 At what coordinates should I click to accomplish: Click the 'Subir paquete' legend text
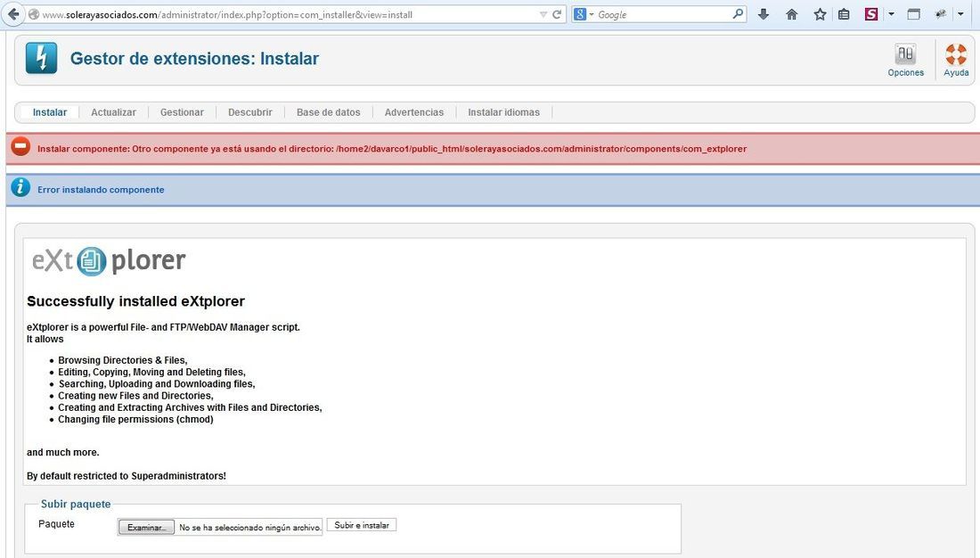click(76, 505)
